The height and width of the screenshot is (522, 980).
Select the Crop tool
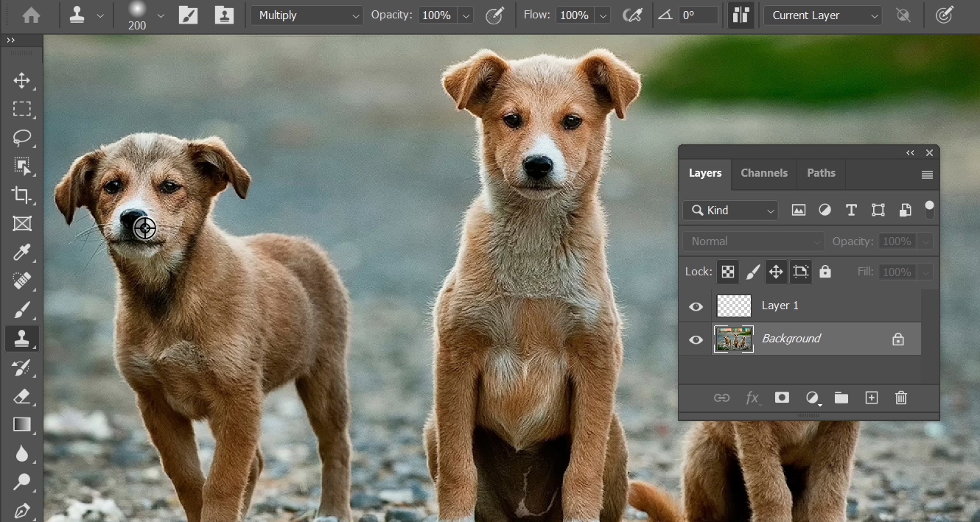point(22,195)
